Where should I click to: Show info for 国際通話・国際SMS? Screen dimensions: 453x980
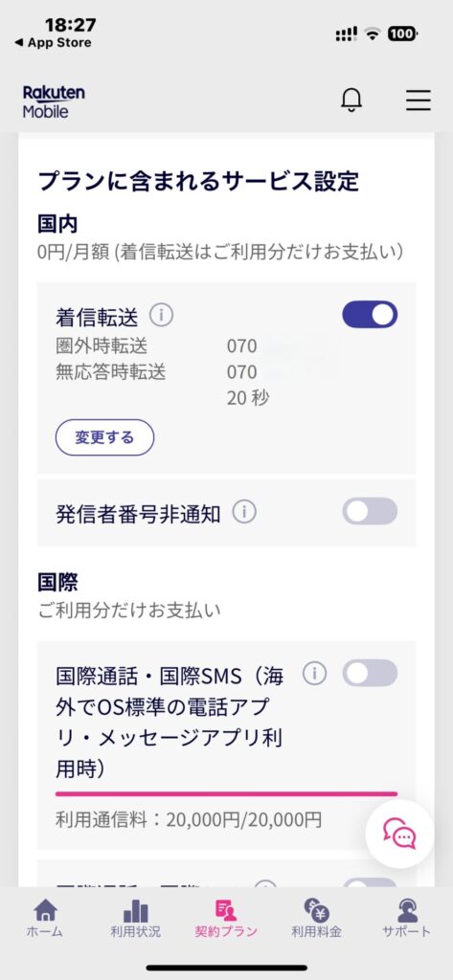click(314, 673)
